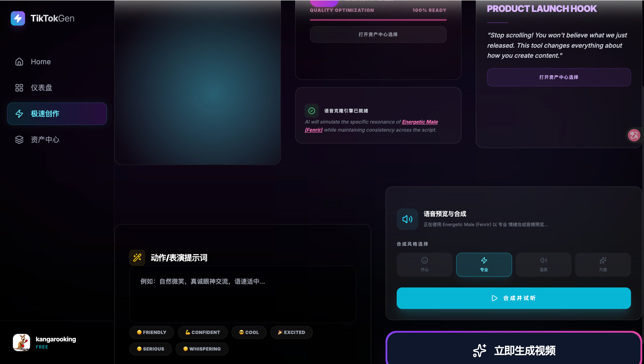Screen dimensions: 644x364
Task: Go to 仪表盘 dashboard in sidebar
Action: coord(41,88)
